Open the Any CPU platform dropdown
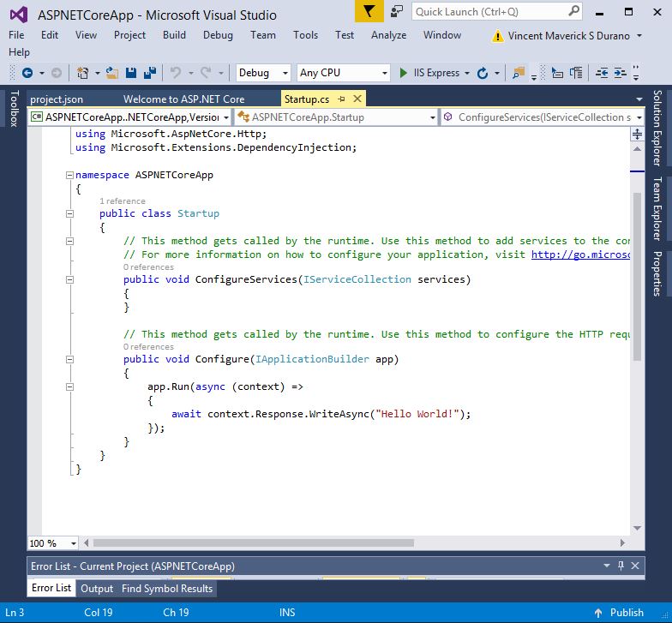This screenshot has width=672, height=623. pos(343,73)
